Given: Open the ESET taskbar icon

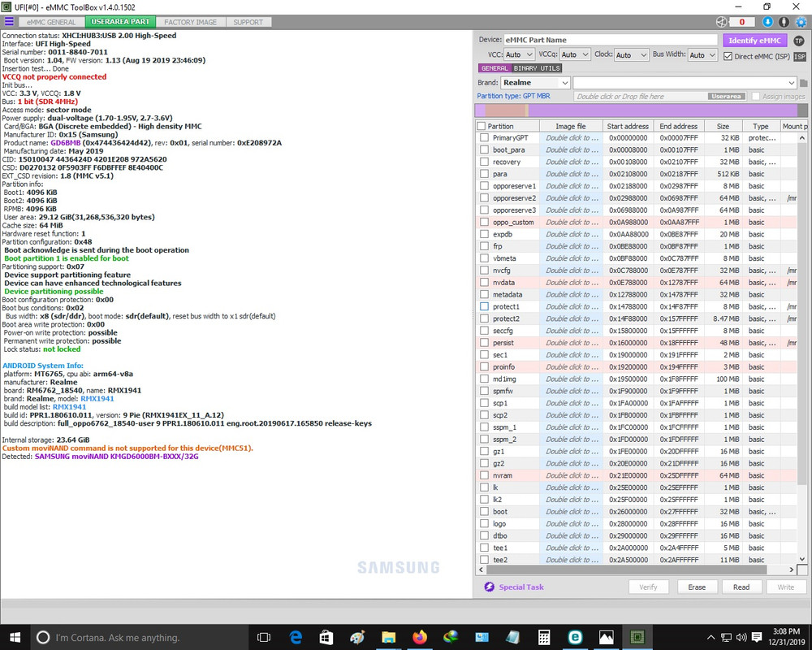Looking at the screenshot, I should tap(575, 637).
